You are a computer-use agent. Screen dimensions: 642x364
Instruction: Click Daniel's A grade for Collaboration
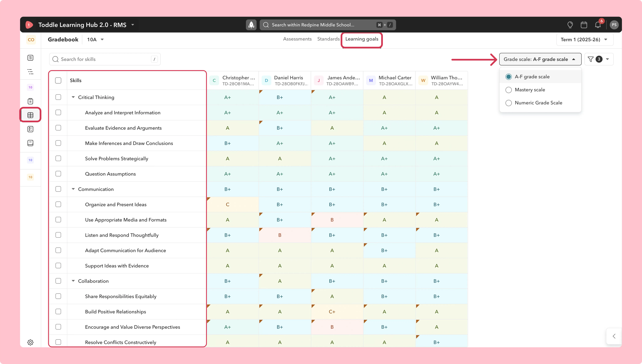285,281
